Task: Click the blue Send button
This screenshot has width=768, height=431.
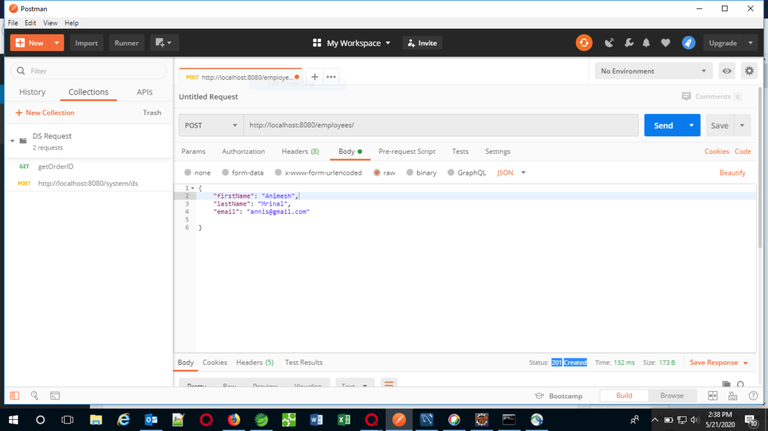Action: [663, 125]
